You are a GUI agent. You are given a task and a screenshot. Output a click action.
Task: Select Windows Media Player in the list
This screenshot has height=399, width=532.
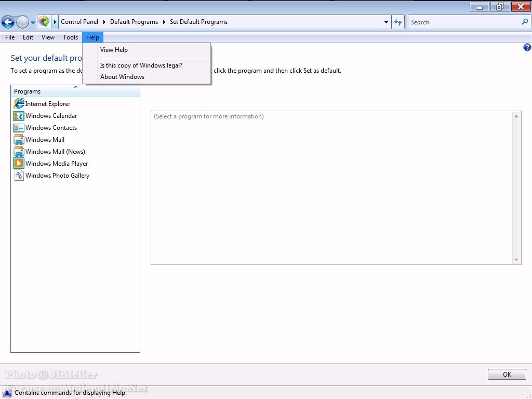click(x=57, y=164)
